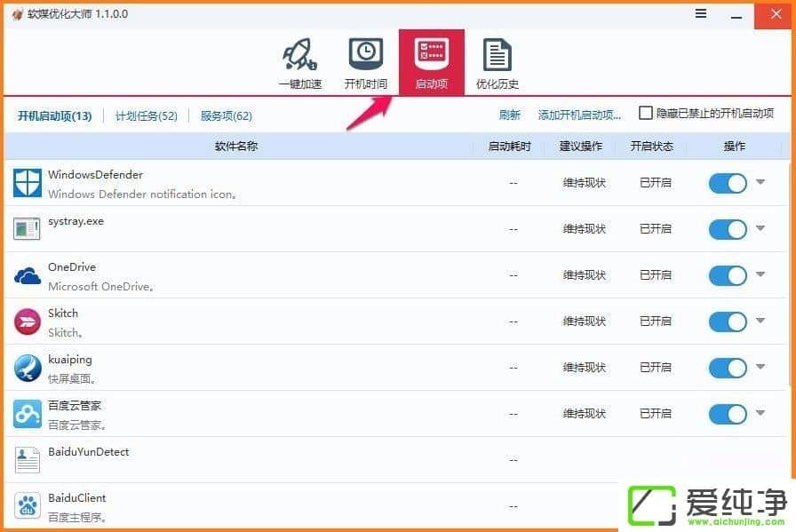Switch to 服务项(62) tab
Viewport: 796px width, 532px height.
click(x=226, y=115)
